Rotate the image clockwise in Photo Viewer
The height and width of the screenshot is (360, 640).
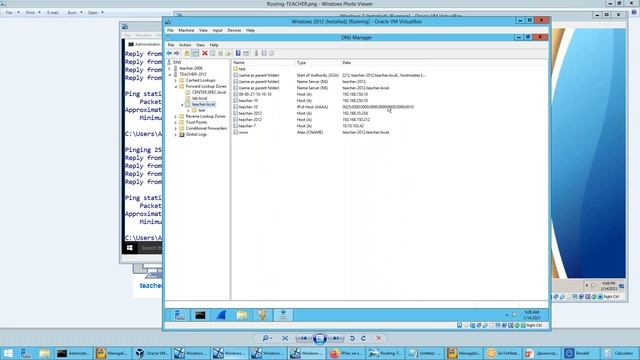click(363, 338)
